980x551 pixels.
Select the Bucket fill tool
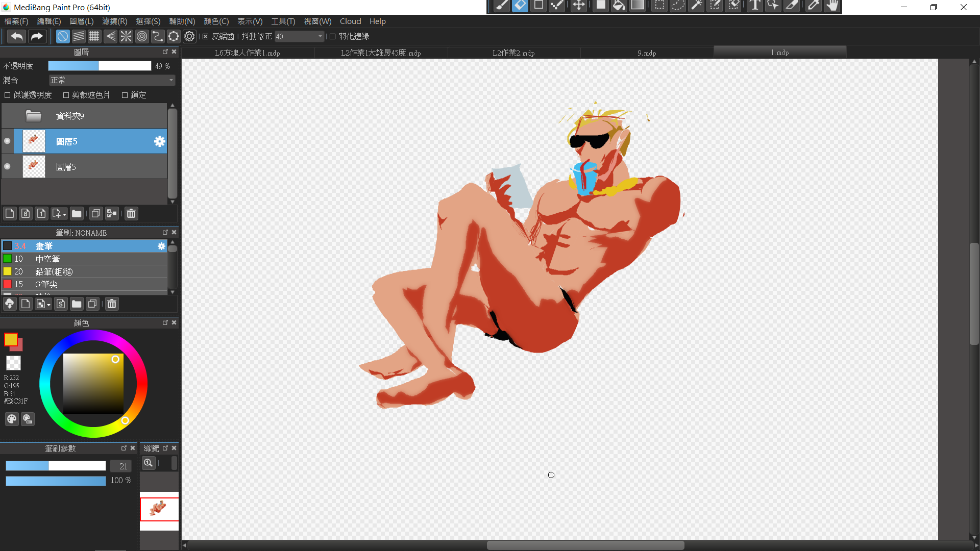click(619, 6)
